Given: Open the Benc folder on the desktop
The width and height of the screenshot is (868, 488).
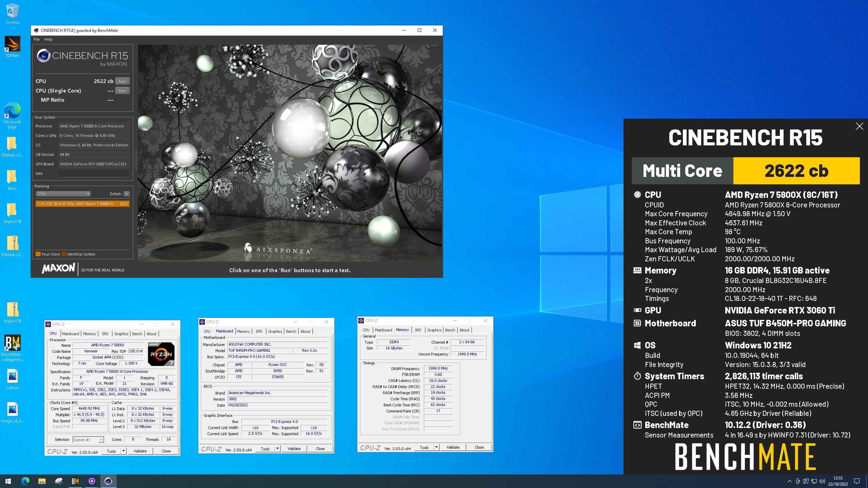Looking at the screenshot, I should [x=12, y=180].
